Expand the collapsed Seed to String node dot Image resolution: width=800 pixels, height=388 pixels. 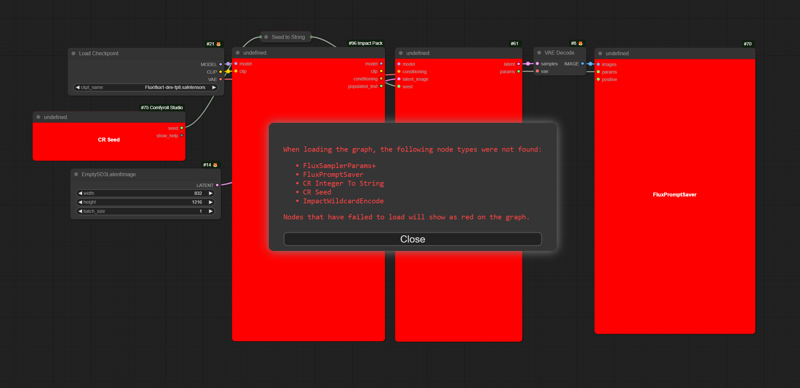click(x=266, y=37)
